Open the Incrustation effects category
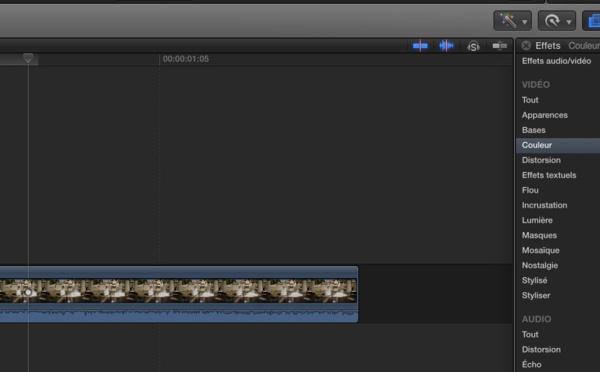The height and width of the screenshot is (372, 600). click(545, 205)
